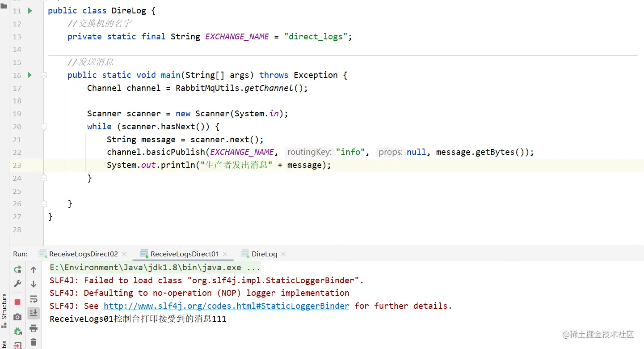Open the project folder icon at top left
644x349 pixels.
click(x=4, y=6)
